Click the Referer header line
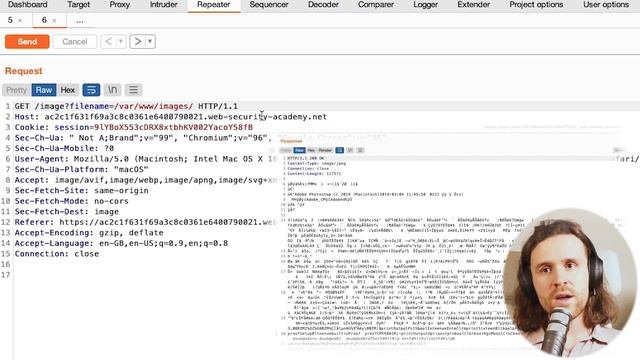 (146, 223)
